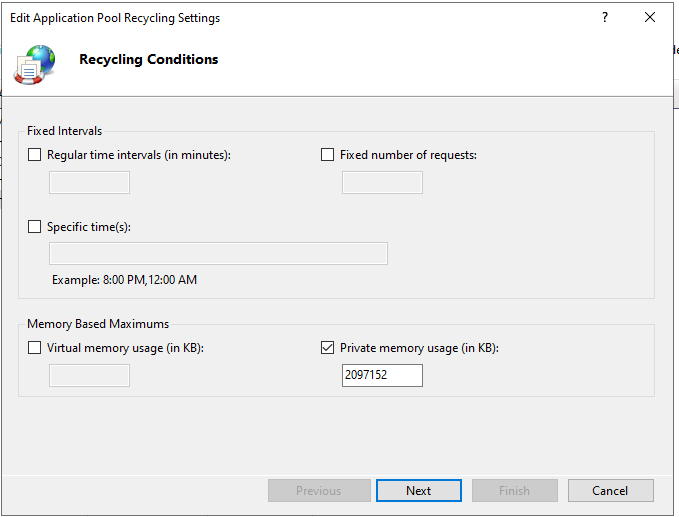
Task: Click the private memory field showing 2097152
Action: click(x=382, y=375)
